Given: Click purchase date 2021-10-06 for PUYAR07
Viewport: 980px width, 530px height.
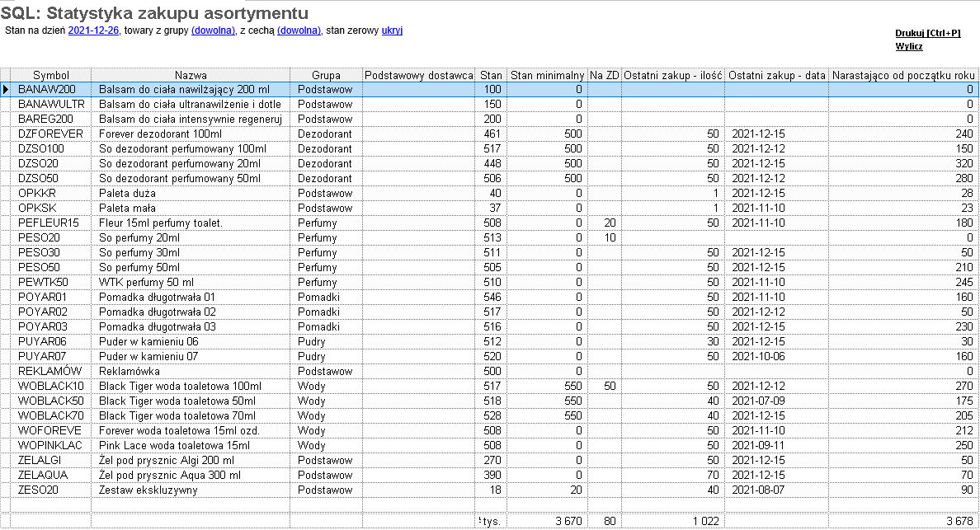Looking at the screenshot, I should point(777,356).
